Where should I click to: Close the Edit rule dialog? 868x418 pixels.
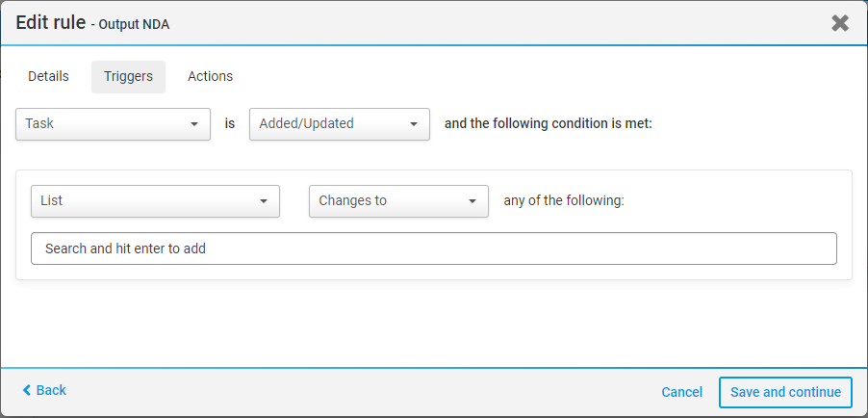click(840, 23)
